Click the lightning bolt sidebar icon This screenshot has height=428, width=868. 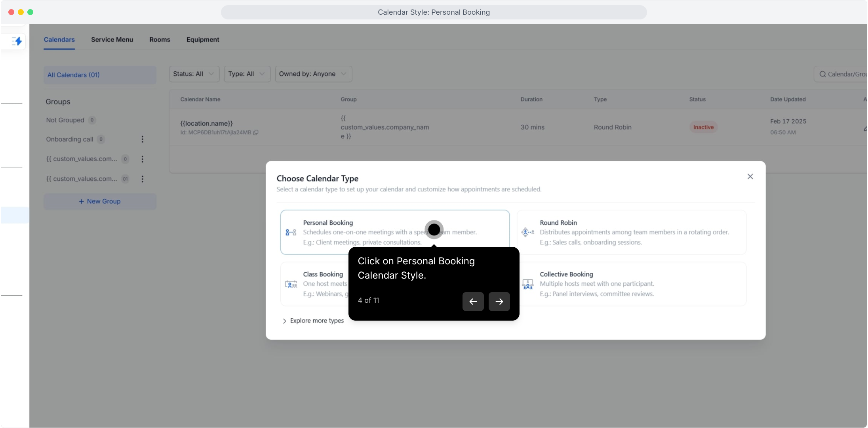[17, 41]
